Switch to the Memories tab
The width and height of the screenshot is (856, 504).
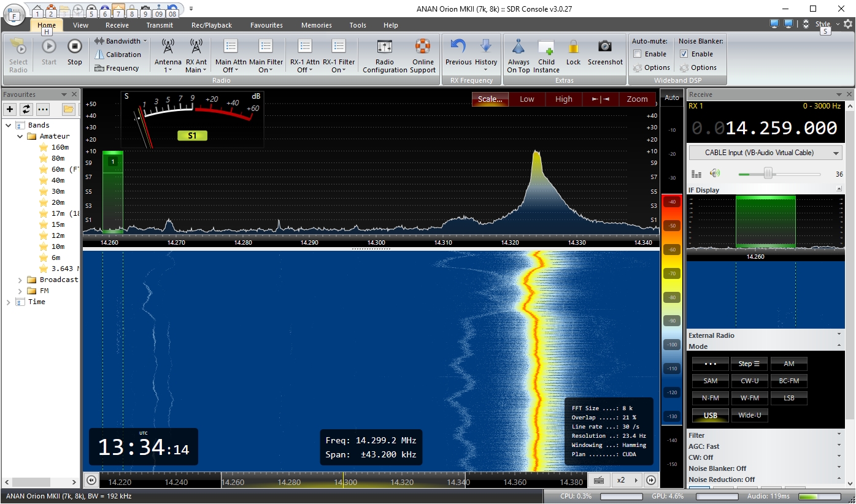316,25
